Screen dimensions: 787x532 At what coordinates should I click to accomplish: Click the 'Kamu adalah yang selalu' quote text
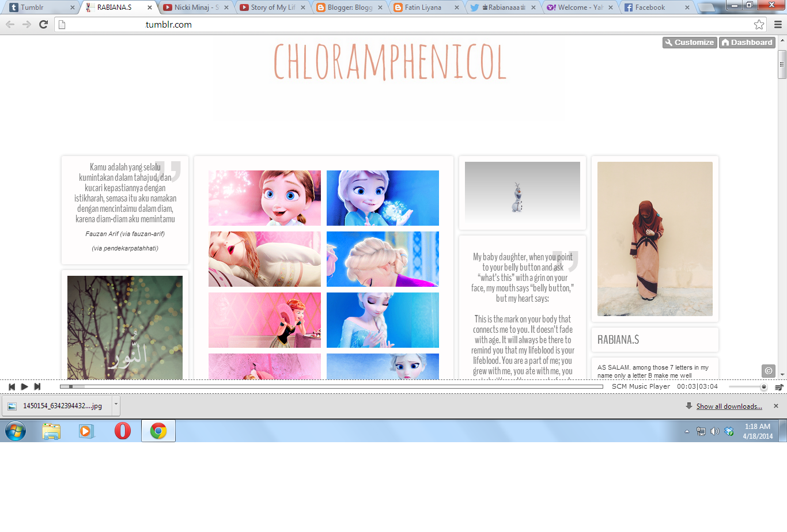(x=125, y=193)
